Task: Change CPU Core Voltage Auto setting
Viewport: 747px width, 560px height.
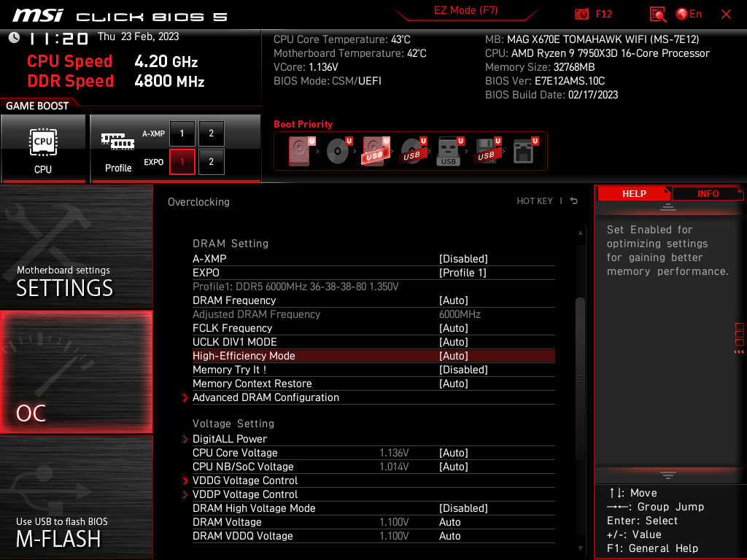Action: click(454, 452)
